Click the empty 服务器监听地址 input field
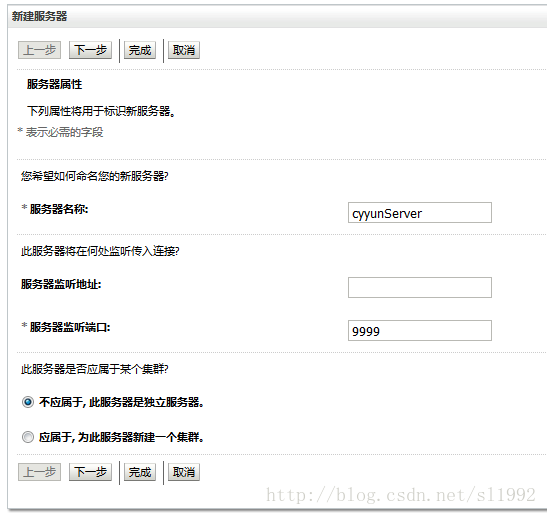This screenshot has width=547, height=515. [420, 288]
